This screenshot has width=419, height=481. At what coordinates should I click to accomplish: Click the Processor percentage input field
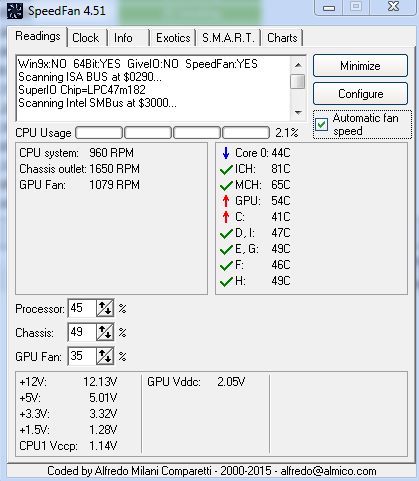[x=82, y=308]
